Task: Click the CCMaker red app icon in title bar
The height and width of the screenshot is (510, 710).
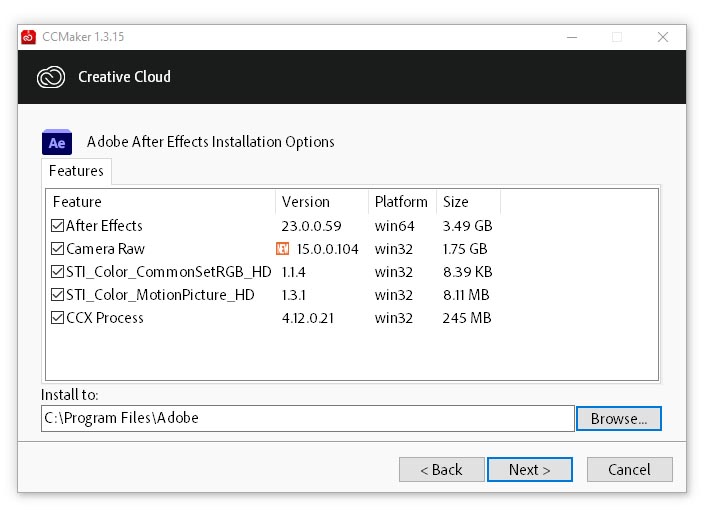Action: [x=28, y=37]
